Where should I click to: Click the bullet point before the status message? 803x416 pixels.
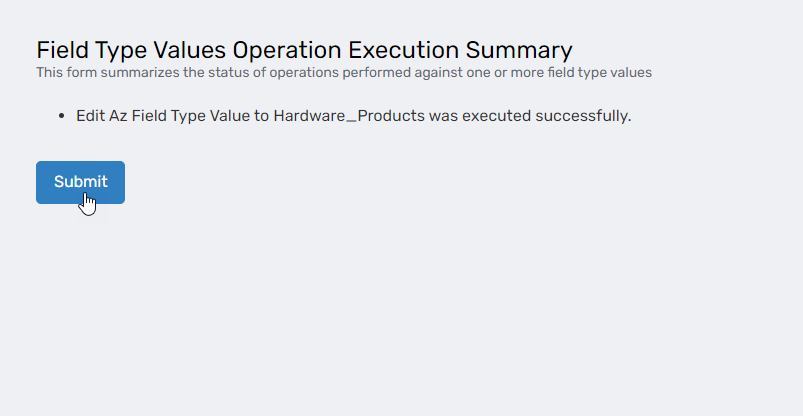point(63,116)
